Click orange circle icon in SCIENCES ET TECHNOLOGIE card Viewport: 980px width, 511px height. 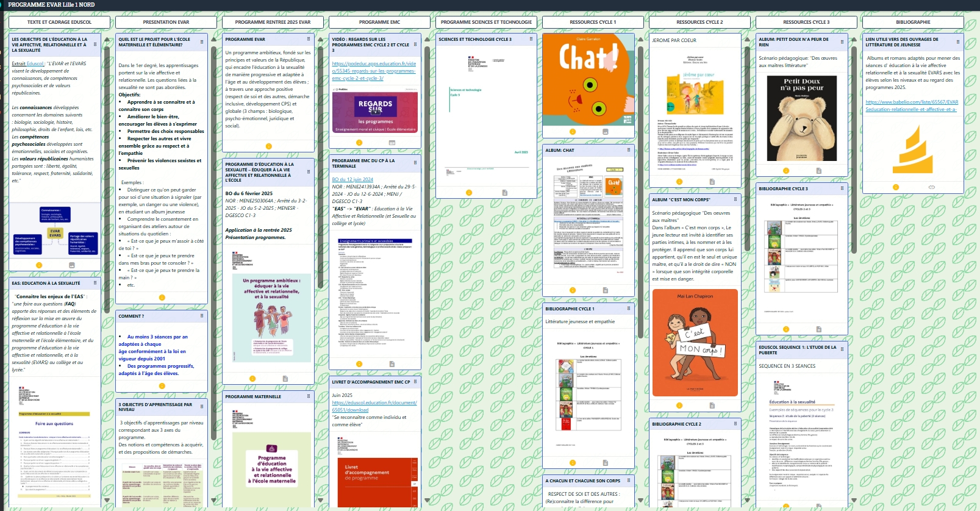(x=469, y=193)
